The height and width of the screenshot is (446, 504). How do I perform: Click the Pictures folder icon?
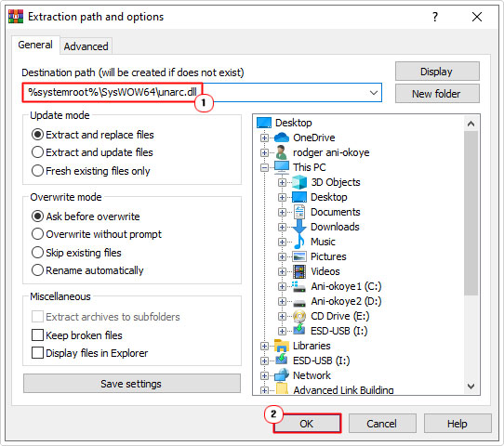(x=299, y=256)
